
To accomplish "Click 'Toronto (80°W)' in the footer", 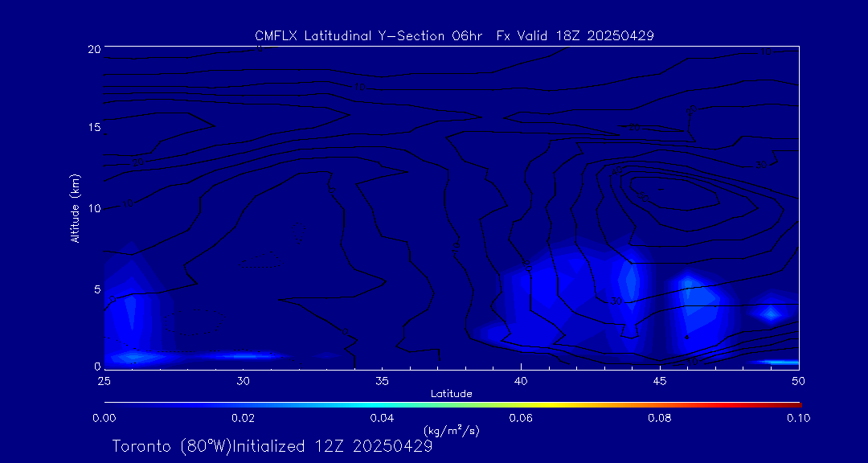I will point(172,446).
